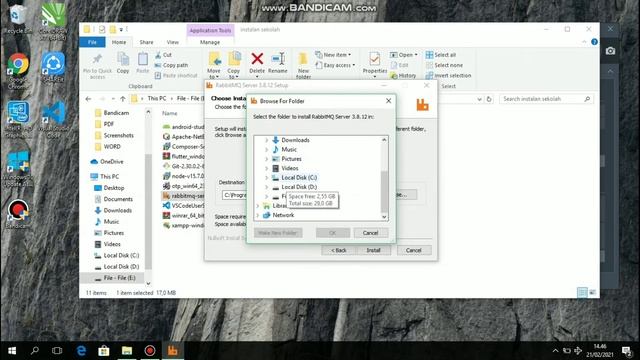Viewport: 640px width, 360px height.
Task: Select Local Disk (C:) in Browse dialog
Action: [x=299, y=178]
